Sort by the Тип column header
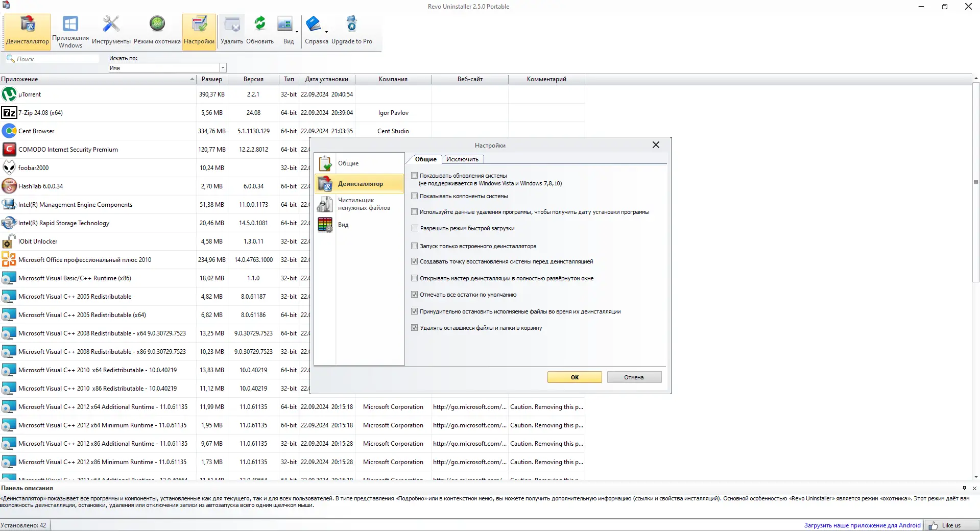This screenshot has width=980, height=531. pos(289,79)
